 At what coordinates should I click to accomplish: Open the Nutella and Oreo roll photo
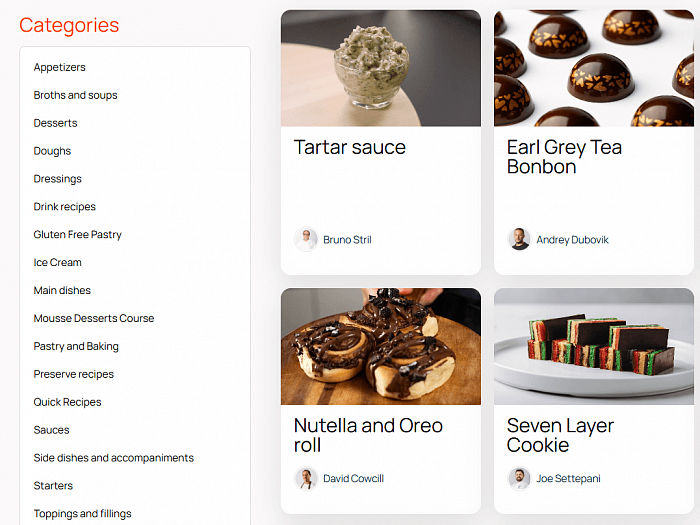coord(381,346)
